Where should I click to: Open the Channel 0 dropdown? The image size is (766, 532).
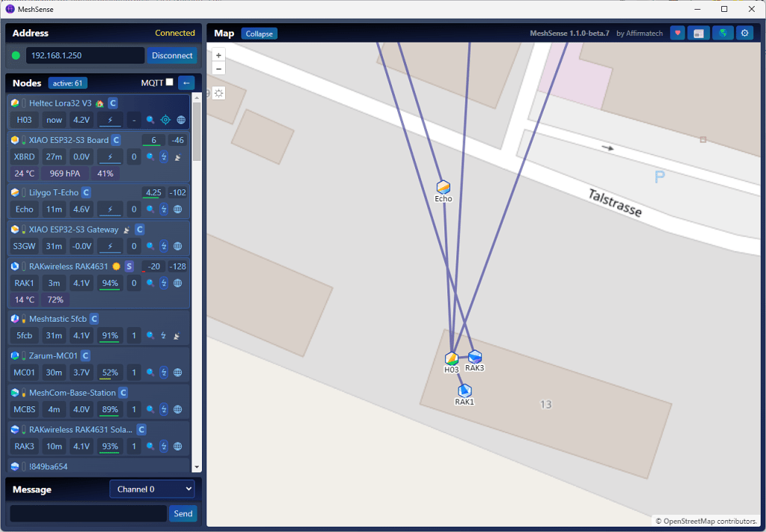point(152,489)
